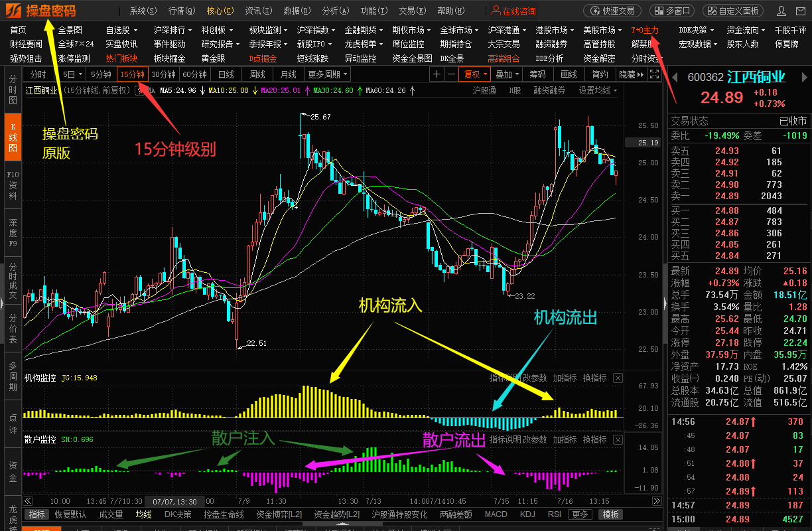Select the K线图 sidebar view
812x531 pixels.
pos(13,137)
